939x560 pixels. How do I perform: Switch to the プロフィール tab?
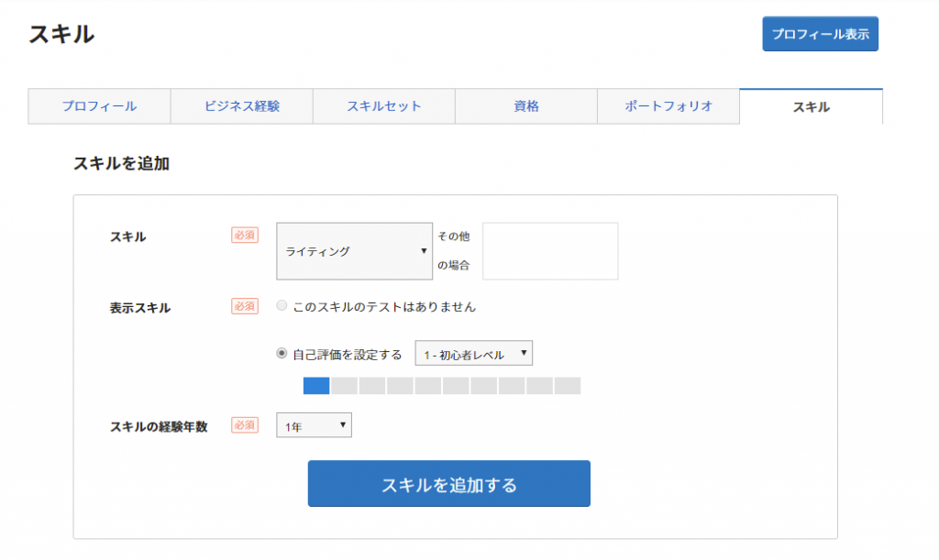coord(99,106)
